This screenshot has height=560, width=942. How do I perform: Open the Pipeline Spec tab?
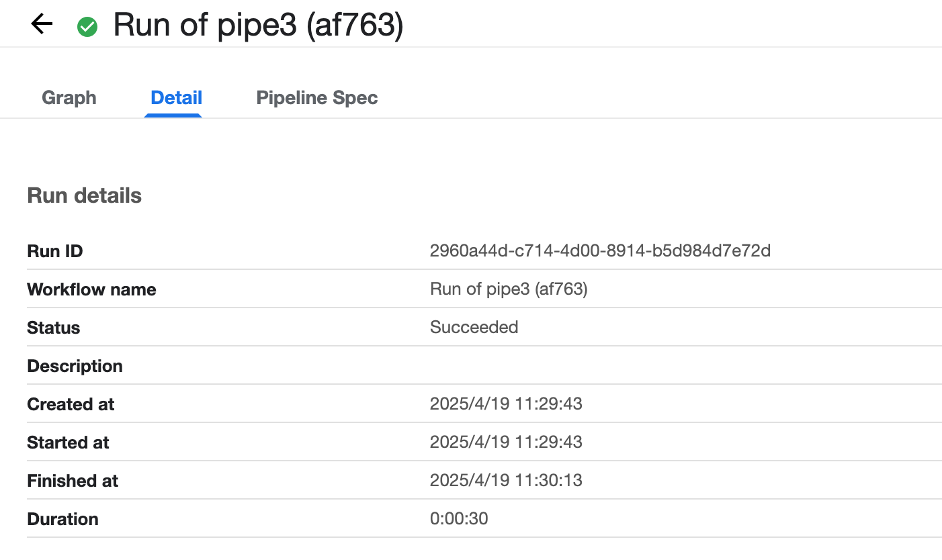coord(317,98)
